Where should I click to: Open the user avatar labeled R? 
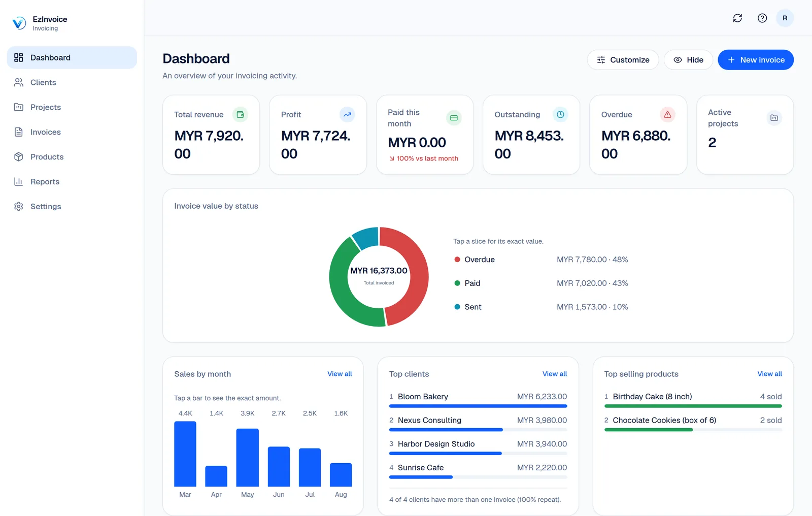(785, 18)
